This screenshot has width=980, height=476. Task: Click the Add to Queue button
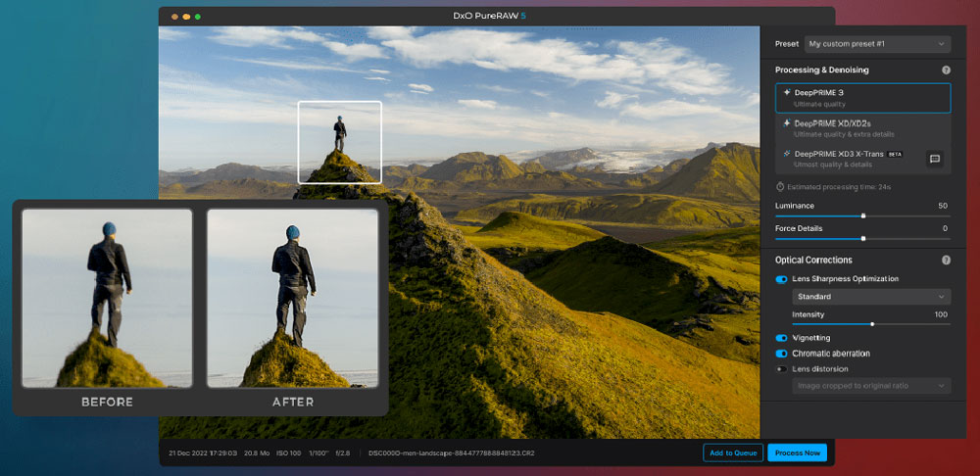pos(732,452)
